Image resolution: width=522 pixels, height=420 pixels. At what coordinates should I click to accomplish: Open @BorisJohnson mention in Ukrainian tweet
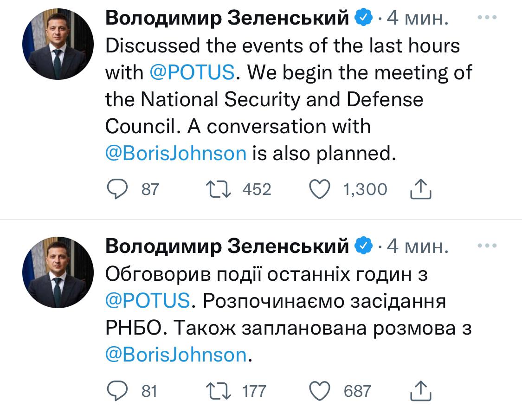176,355
